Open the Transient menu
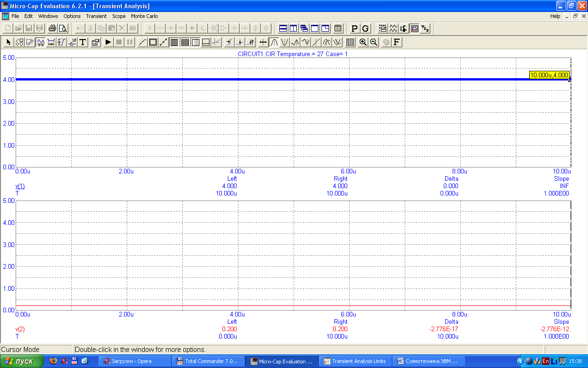 96,16
